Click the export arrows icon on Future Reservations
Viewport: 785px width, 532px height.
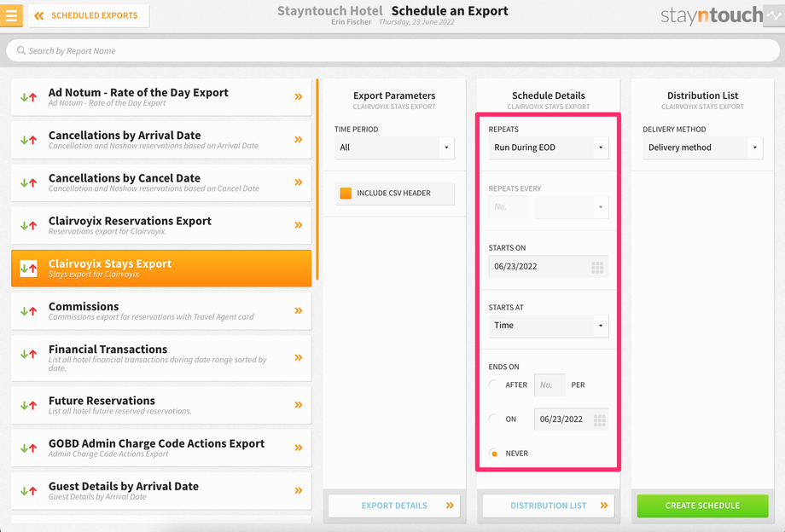click(28, 405)
